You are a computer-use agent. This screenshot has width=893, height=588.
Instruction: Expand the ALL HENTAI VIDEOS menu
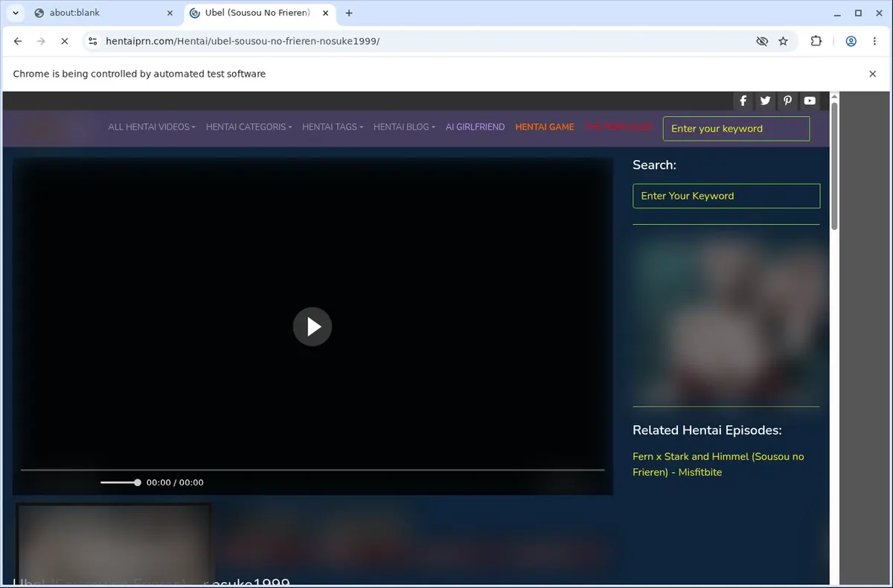coord(152,127)
